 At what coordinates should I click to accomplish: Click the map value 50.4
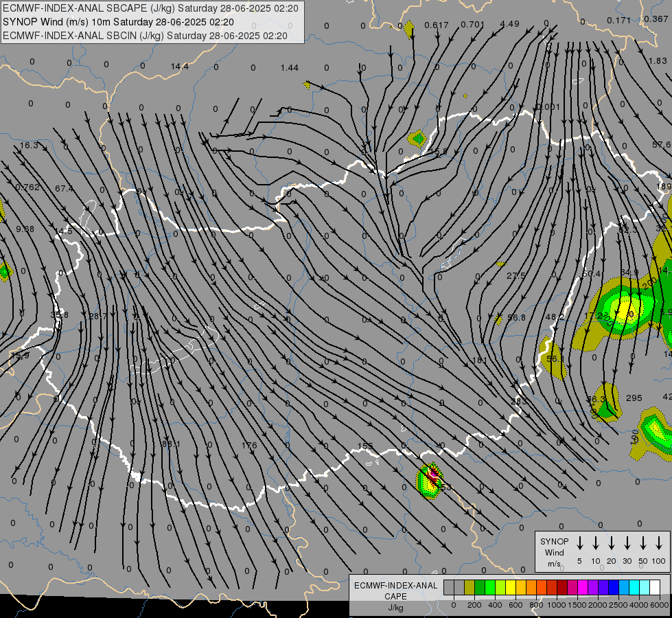(592, 273)
